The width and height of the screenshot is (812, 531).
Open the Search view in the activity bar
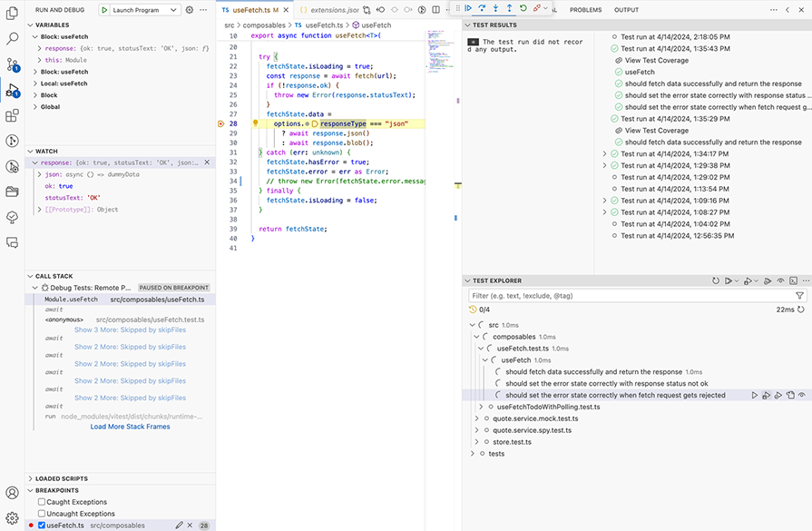[x=12, y=39]
